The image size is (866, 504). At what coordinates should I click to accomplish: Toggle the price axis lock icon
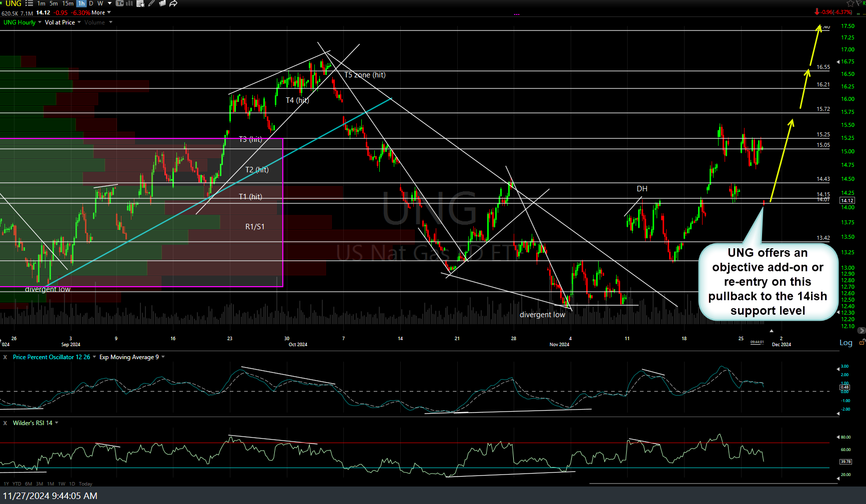[x=862, y=343]
